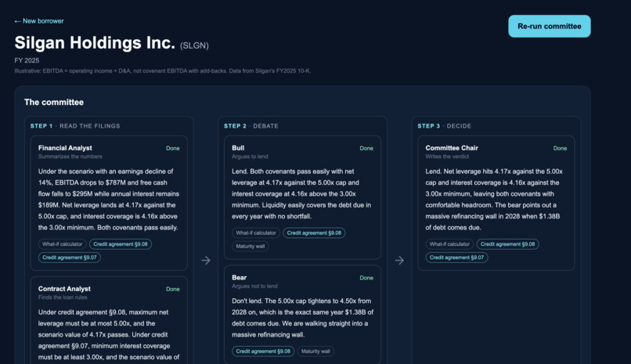This screenshot has width=631, height=364.
Task: Select the Bear card title
Action: point(239,278)
